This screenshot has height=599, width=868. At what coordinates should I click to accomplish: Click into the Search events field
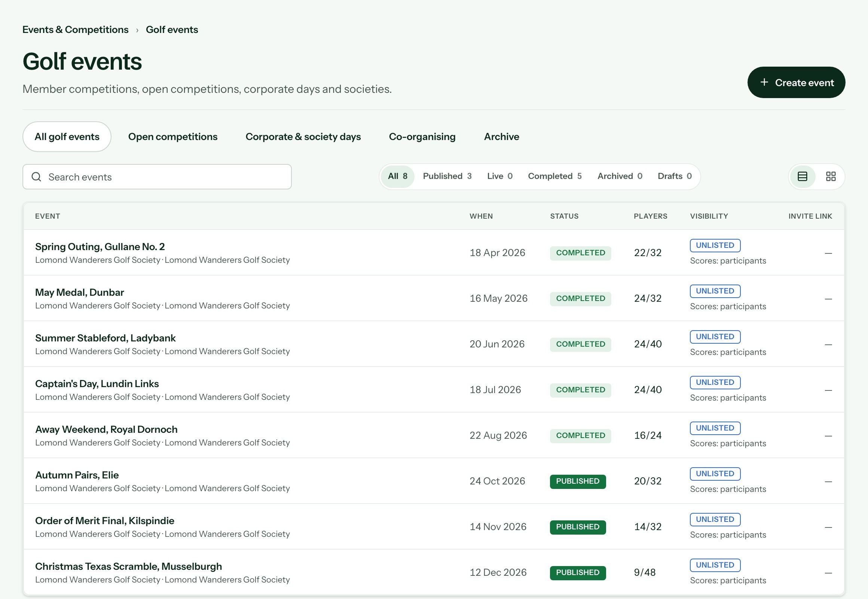pyautogui.click(x=157, y=177)
